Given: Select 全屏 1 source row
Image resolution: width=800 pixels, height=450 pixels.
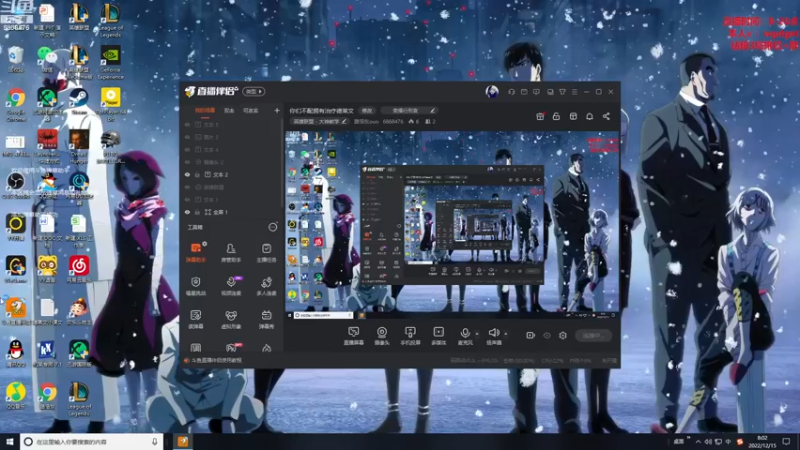Looking at the screenshot, I should [231, 212].
